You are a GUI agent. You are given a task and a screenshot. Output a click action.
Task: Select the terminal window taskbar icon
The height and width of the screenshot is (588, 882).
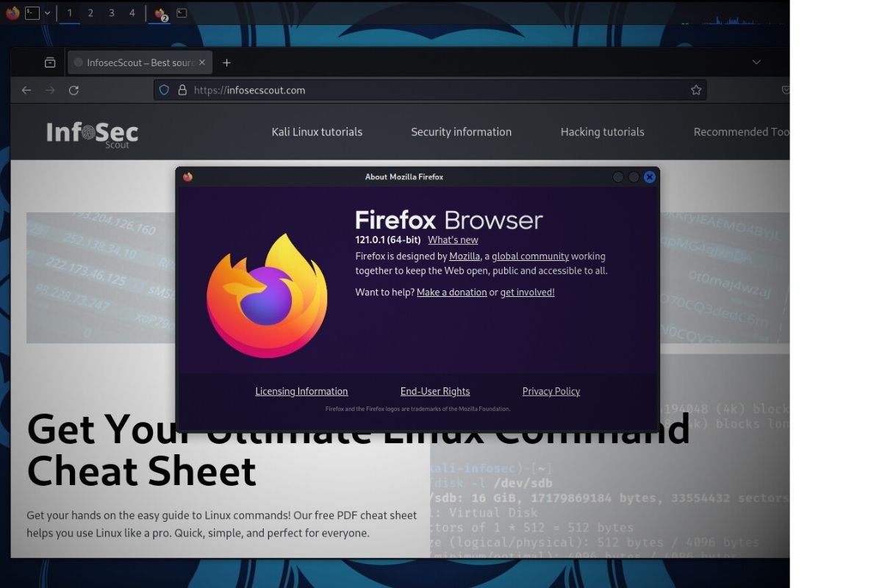click(182, 12)
